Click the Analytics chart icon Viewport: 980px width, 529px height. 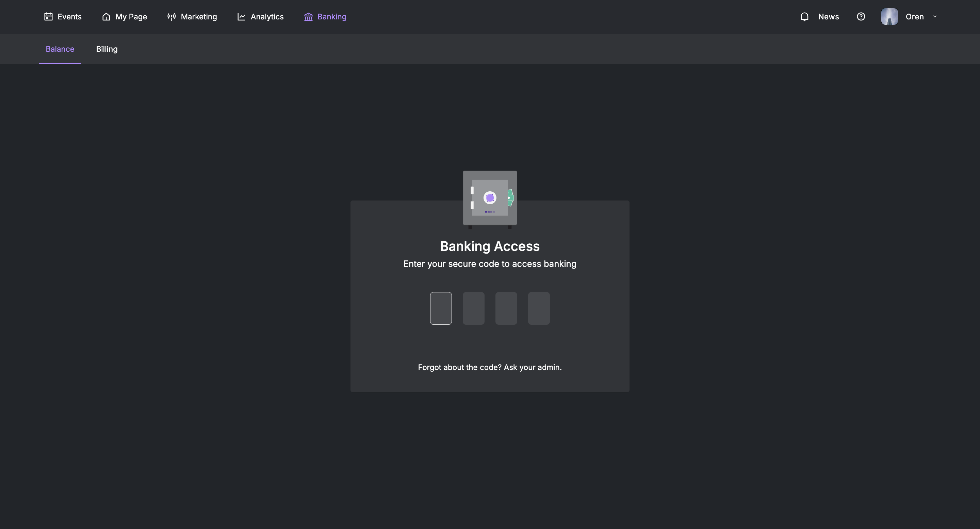(241, 17)
